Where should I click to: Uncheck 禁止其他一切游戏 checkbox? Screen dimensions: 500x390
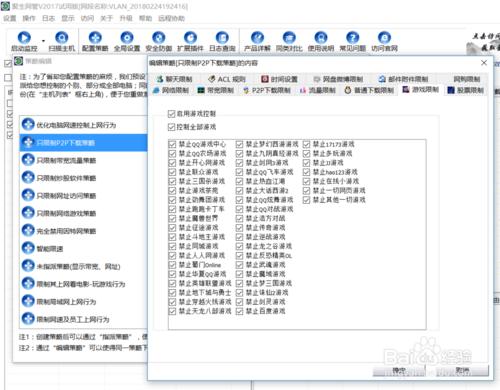(306, 200)
